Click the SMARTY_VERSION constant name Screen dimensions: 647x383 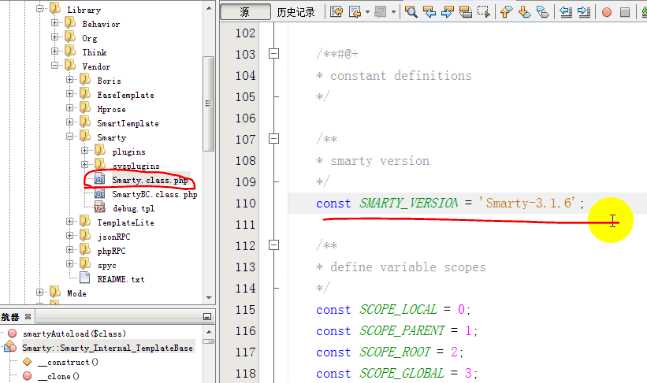[409, 203]
